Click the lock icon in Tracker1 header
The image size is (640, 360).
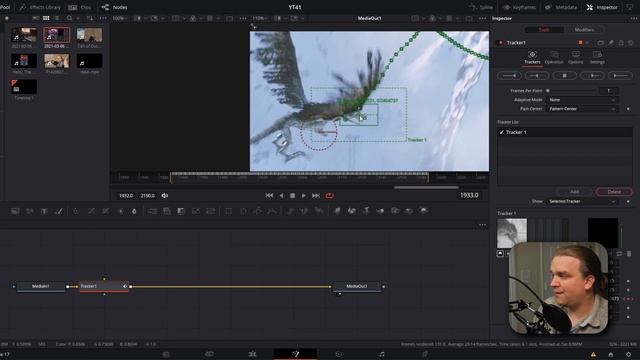621,42
